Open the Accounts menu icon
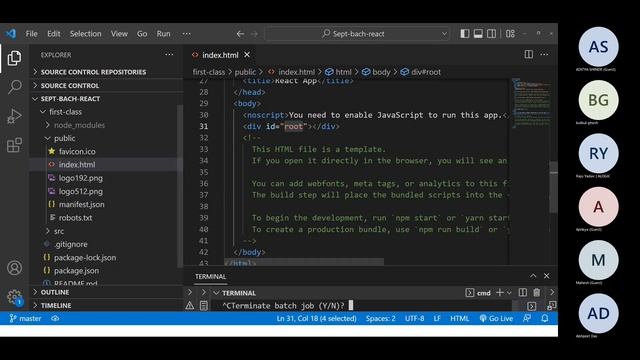Image resolution: width=640 pixels, height=360 pixels. coord(14,268)
